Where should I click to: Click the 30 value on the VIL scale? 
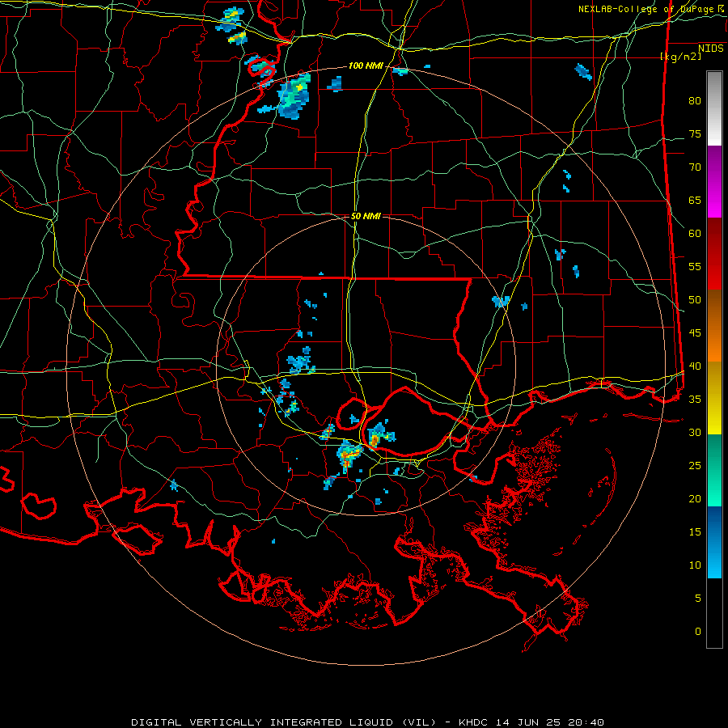click(695, 432)
